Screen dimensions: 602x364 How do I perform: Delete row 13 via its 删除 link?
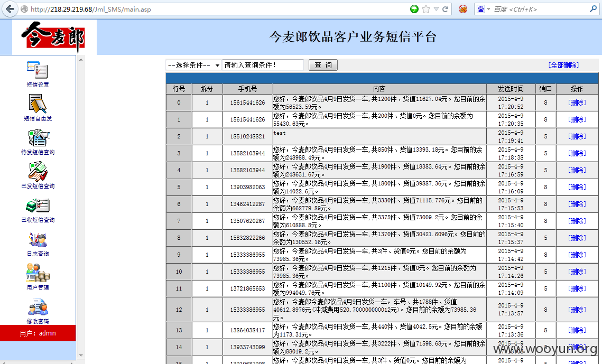(x=577, y=330)
